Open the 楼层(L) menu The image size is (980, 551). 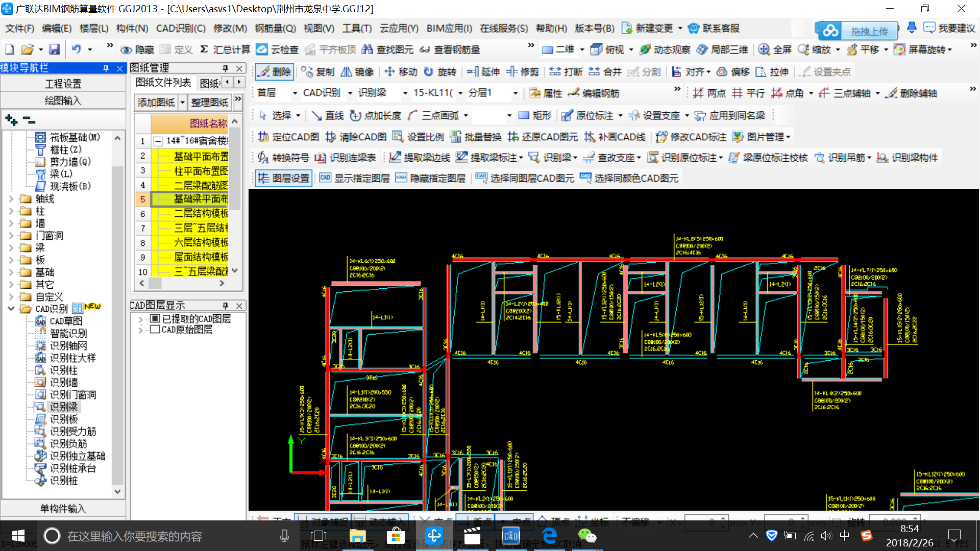pyautogui.click(x=94, y=28)
